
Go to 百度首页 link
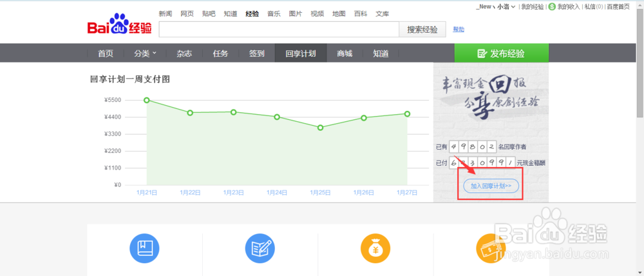618,6
